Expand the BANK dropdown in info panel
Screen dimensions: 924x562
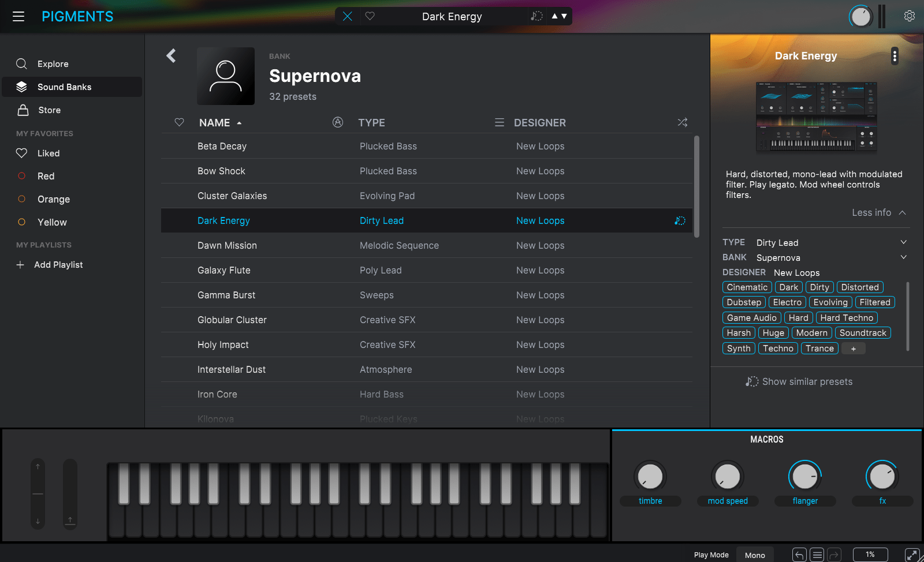click(903, 257)
